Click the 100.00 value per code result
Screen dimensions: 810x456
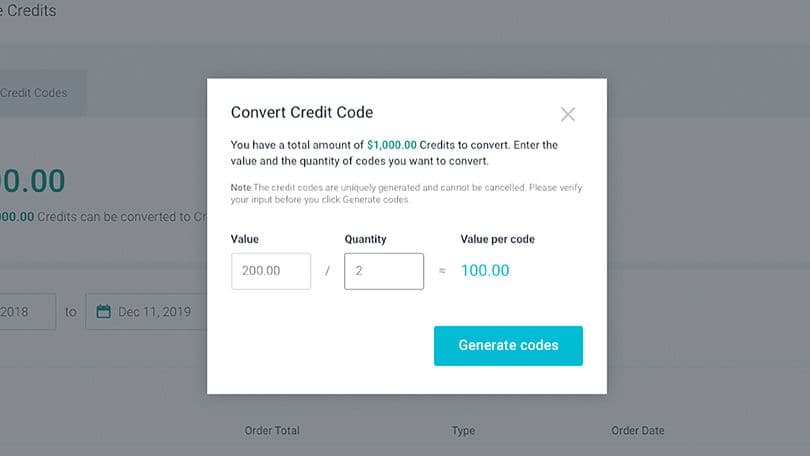click(x=485, y=271)
